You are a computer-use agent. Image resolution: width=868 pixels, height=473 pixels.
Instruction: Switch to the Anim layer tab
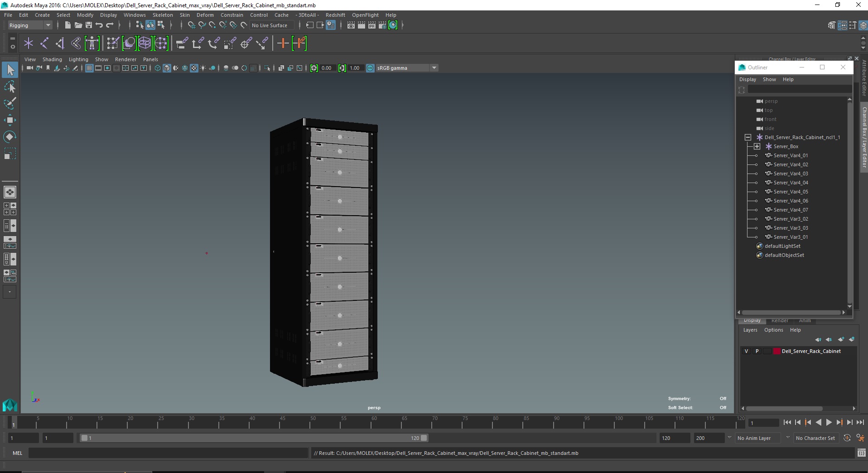point(805,321)
